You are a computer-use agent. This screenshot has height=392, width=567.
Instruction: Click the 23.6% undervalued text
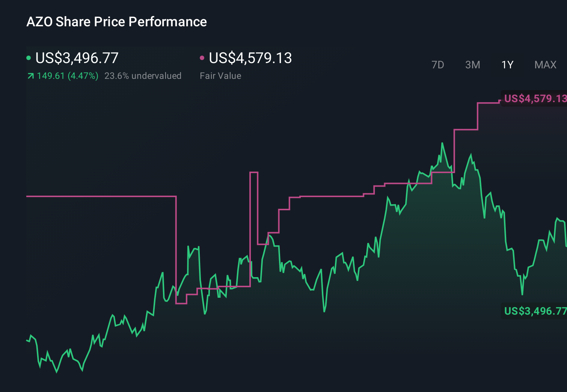coord(143,76)
